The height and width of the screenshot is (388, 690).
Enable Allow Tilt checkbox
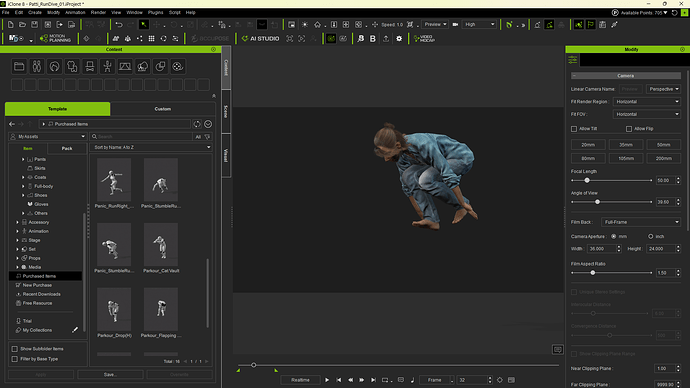[574, 129]
